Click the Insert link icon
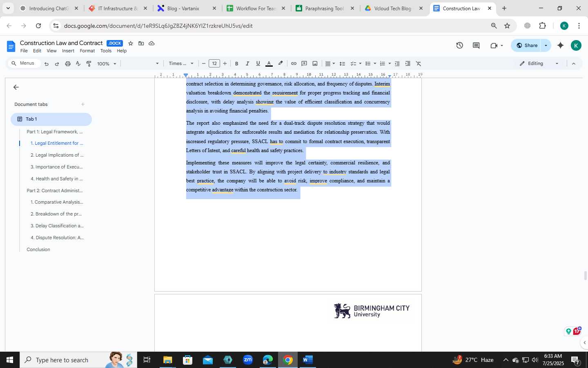Screen dimensions: 588x368 [294, 64]
